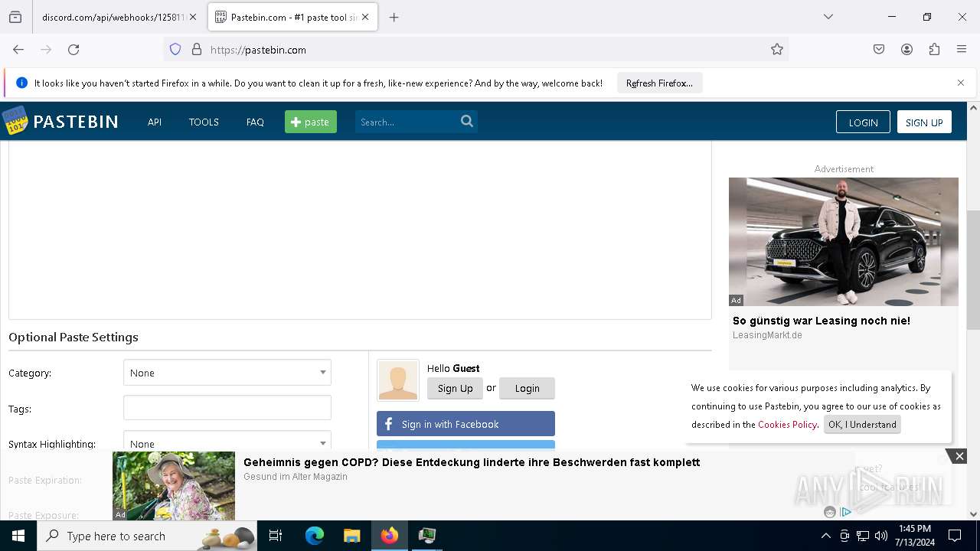The image size is (980, 551).
Task: Expand the Syntax Highlighting dropdown
Action: click(x=227, y=442)
